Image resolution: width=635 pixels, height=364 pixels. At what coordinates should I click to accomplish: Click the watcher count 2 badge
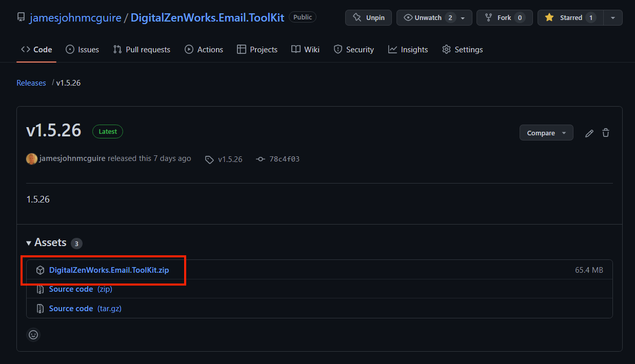450,17
